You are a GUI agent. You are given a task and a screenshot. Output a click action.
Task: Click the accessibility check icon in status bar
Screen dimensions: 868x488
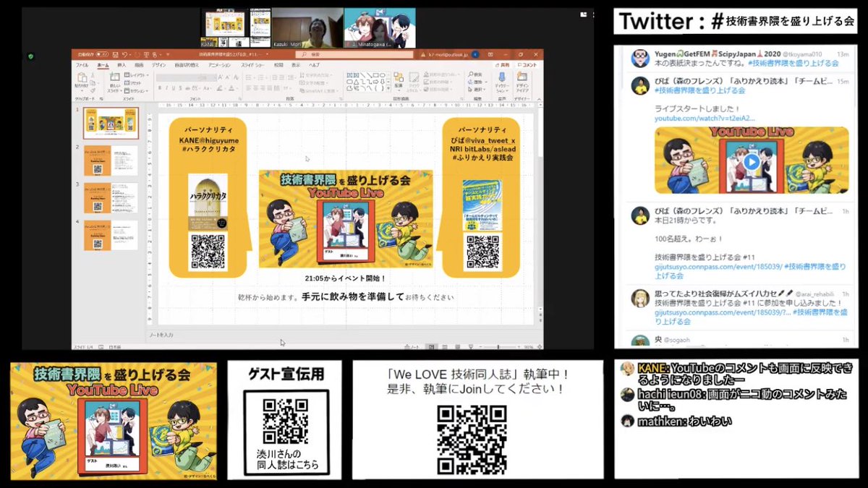point(101,346)
